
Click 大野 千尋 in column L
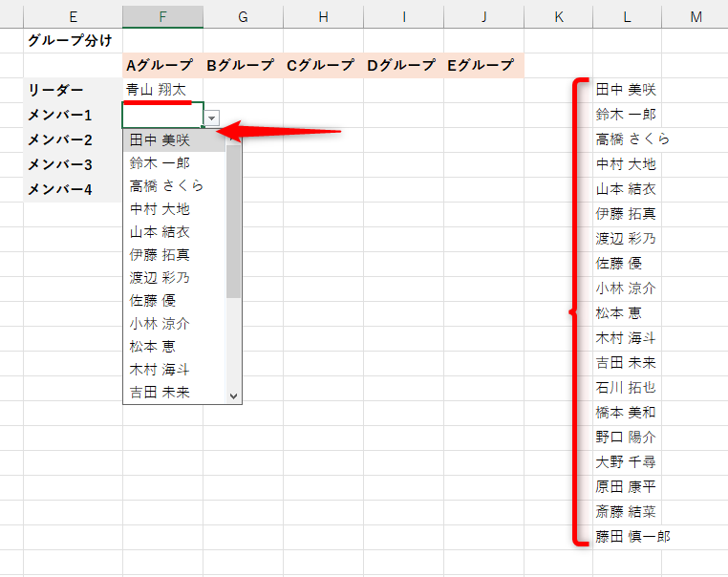628,461
